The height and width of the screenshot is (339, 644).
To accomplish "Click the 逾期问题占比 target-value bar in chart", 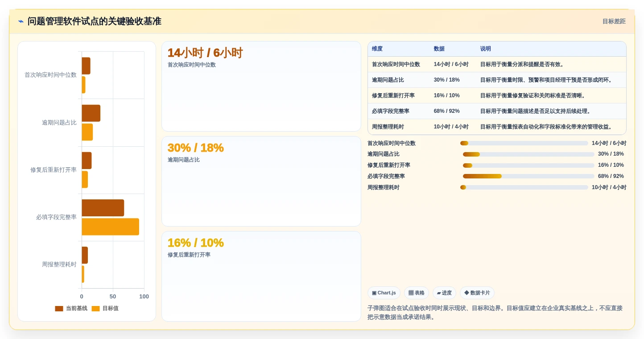I will point(87,132).
